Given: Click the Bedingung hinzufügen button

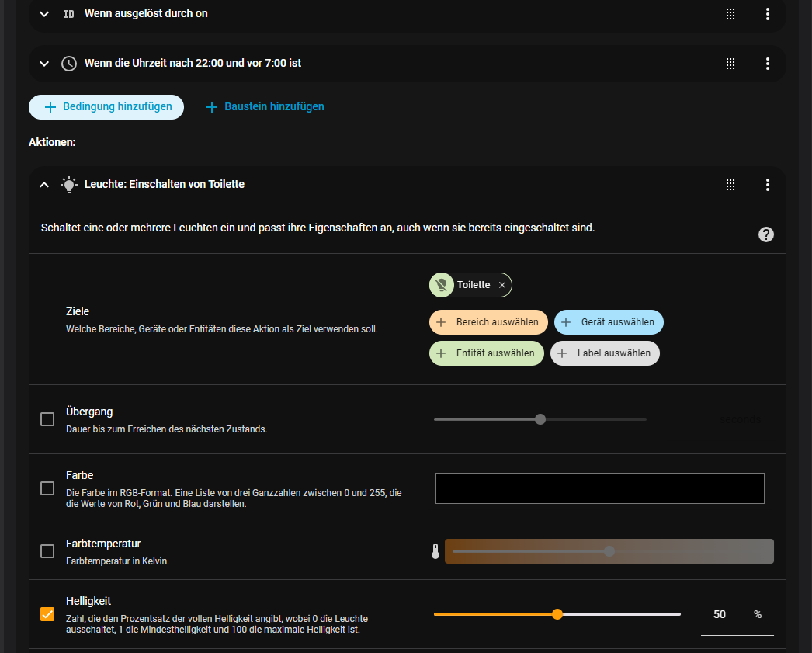Looking at the screenshot, I should point(106,106).
